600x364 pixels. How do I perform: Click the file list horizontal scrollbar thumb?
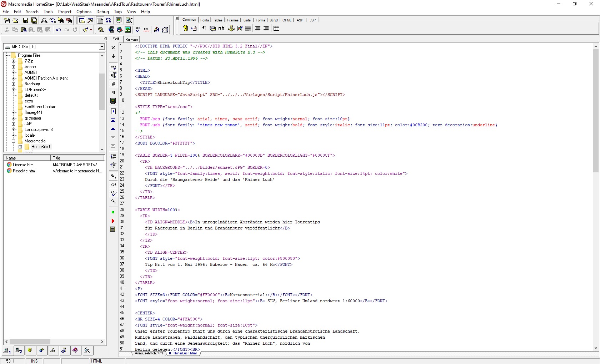coord(30,342)
